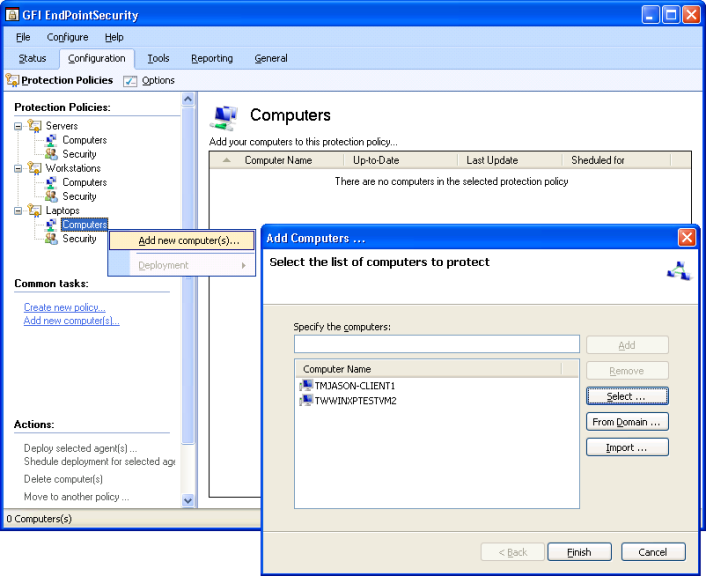Open the Deployment submenu arrow
This screenshot has height=576, width=706.
[244, 265]
